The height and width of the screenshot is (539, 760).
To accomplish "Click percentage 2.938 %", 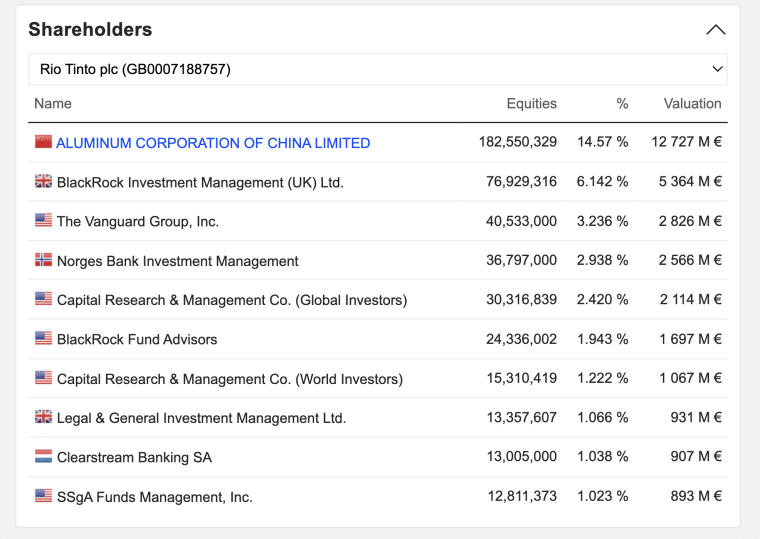I will pos(602,260).
